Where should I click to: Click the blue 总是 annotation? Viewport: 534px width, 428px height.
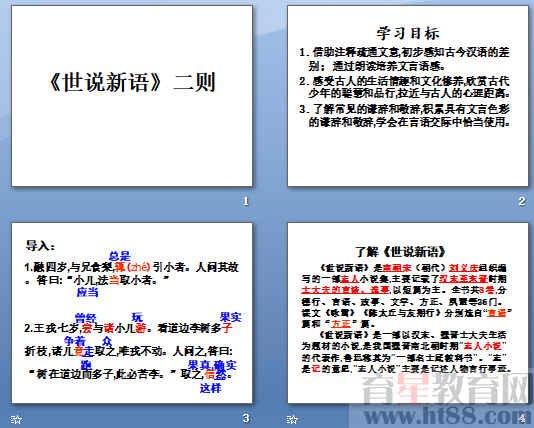120,256
